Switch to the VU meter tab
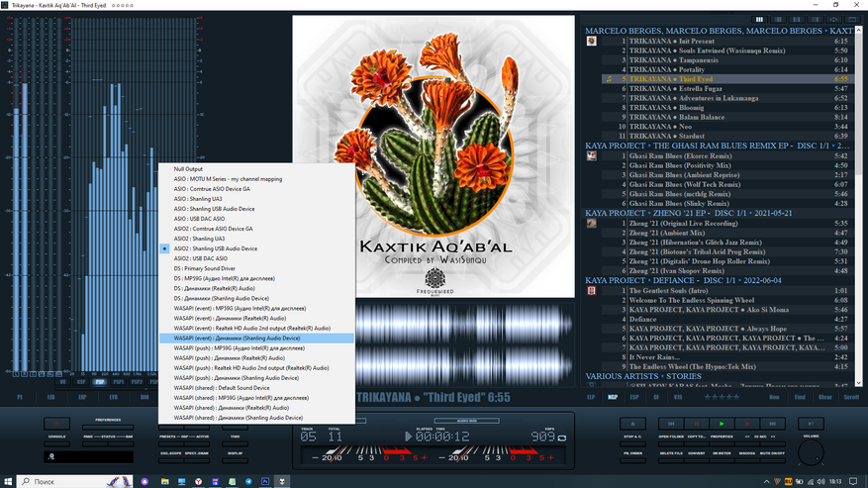 (62, 382)
